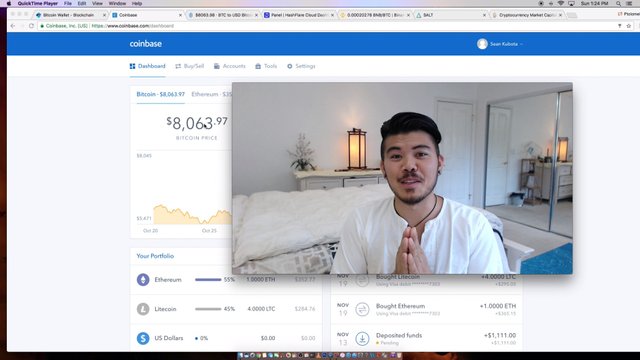The width and height of the screenshot is (640, 360).
Task: Click the +$1,111.00 deposit amount
Action: click(x=500, y=335)
